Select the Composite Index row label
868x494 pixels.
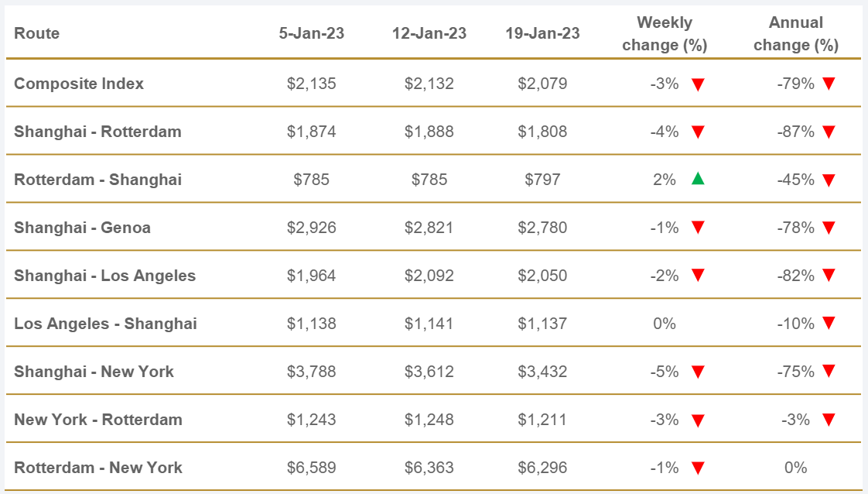click(79, 84)
